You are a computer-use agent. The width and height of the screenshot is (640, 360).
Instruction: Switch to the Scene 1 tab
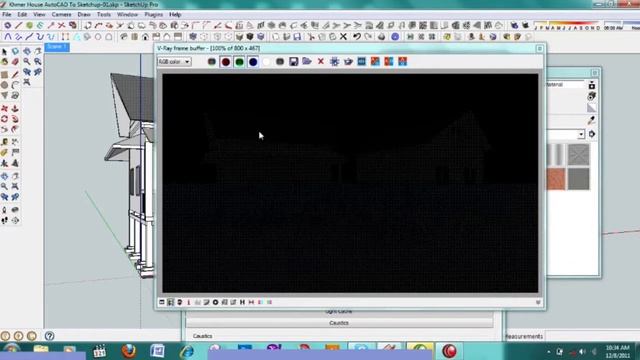[x=57, y=47]
